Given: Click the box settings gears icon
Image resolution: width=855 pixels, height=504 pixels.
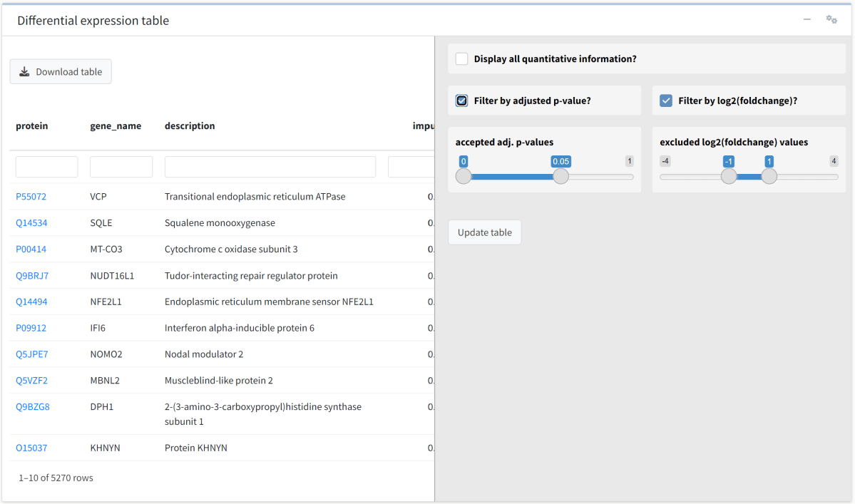Looking at the screenshot, I should click(831, 20).
